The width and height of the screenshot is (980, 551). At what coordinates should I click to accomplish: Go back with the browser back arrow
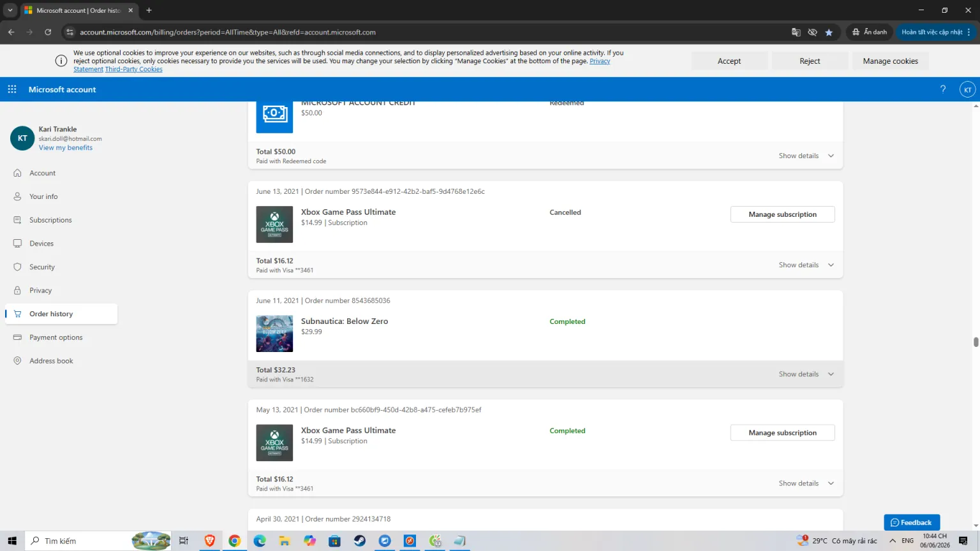(11, 32)
